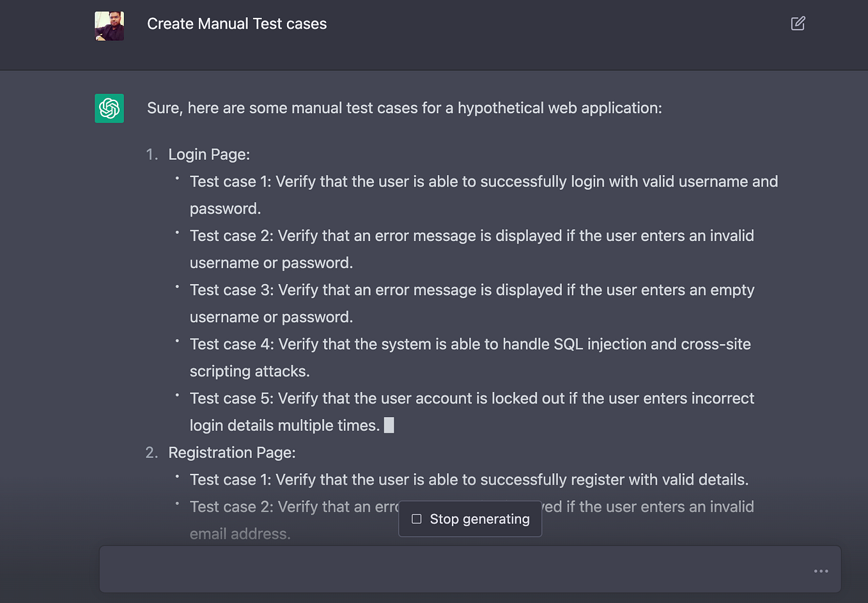Click Login test case 3 about empty username
The height and width of the screenshot is (603, 868).
point(472,290)
